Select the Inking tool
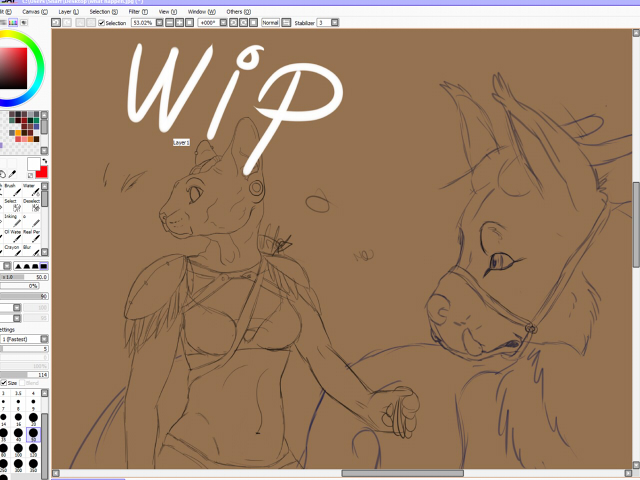The height and width of the screenshot is (480, 640). point(13,220)
